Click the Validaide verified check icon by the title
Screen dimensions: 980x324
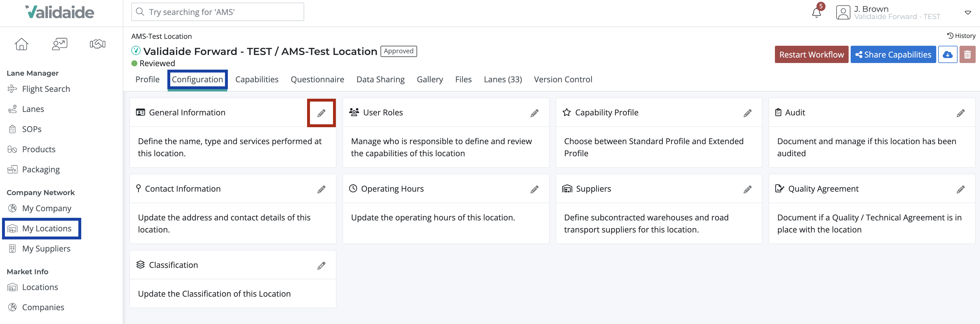[x=136, y=51]
